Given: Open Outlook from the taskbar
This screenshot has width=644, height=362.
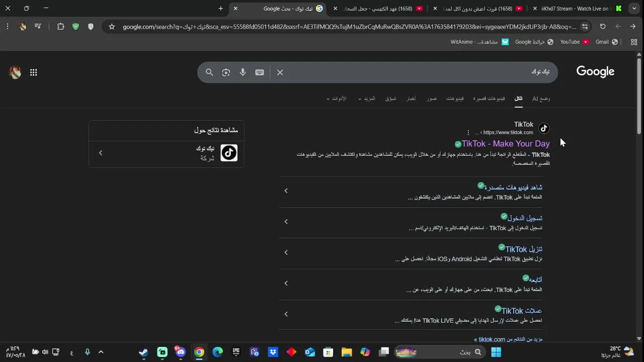Looking at the screenshot, I should pos(310,352).
